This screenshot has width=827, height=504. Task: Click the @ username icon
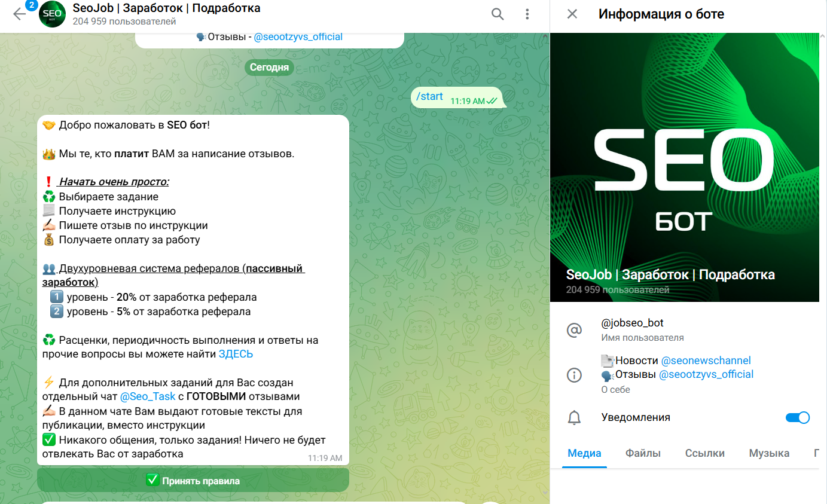[574, 330]
